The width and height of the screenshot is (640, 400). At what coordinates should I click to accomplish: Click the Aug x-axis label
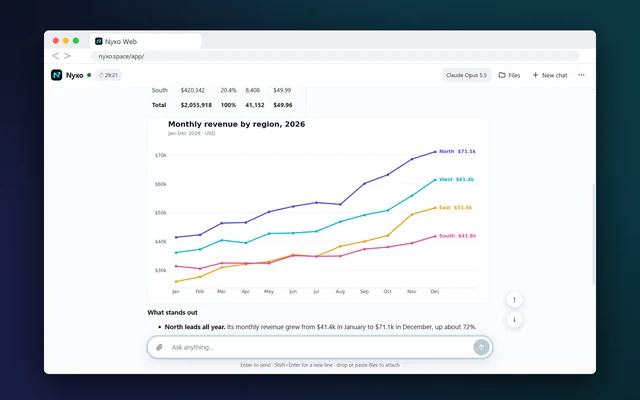coord(340,291)
